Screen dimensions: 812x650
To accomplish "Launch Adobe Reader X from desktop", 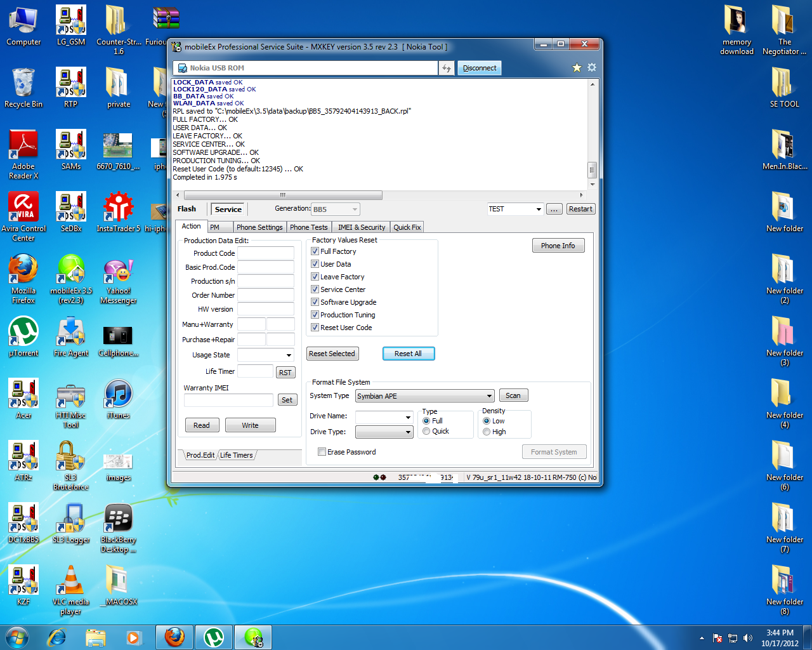I will 23,155.
